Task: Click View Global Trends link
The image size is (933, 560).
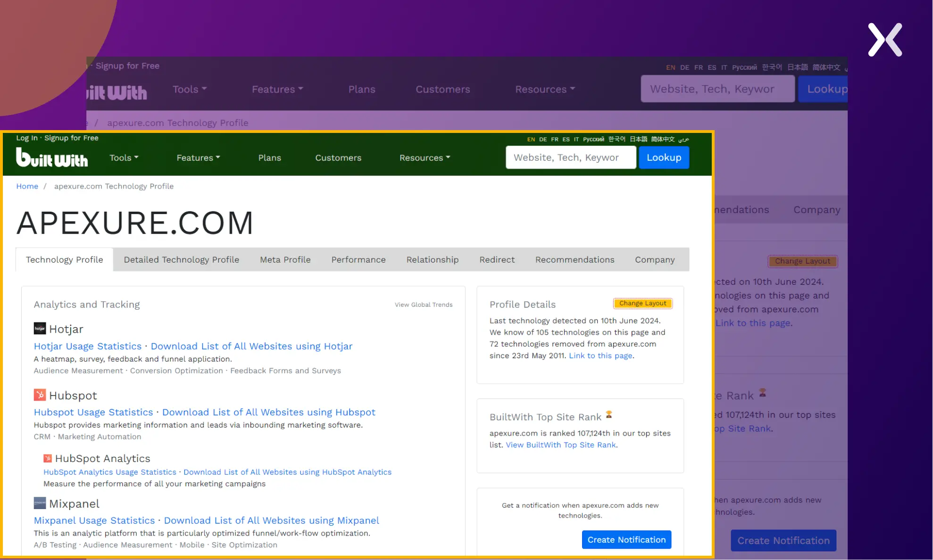Action: point(424,305)
